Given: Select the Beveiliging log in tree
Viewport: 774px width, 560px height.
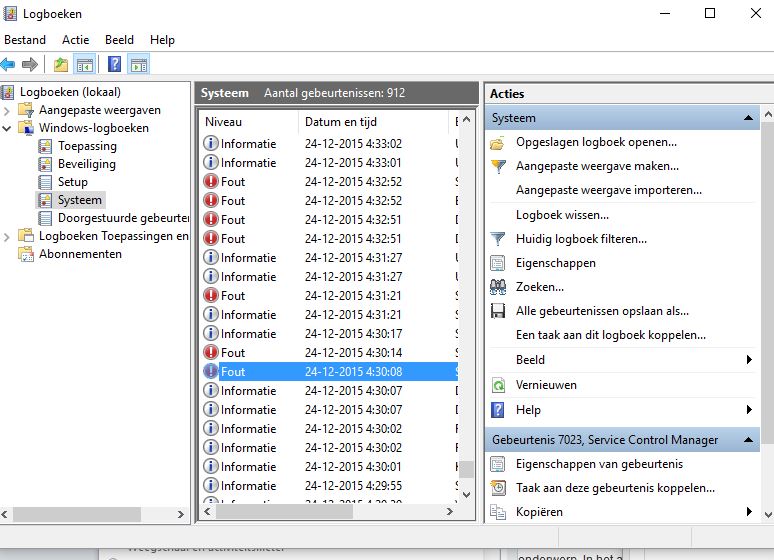Looking at the screenshot, I should [x=86, y=164].
